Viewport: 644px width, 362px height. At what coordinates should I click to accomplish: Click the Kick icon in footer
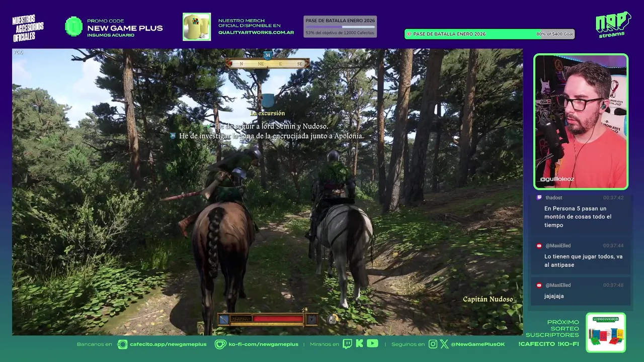point(359,344)
